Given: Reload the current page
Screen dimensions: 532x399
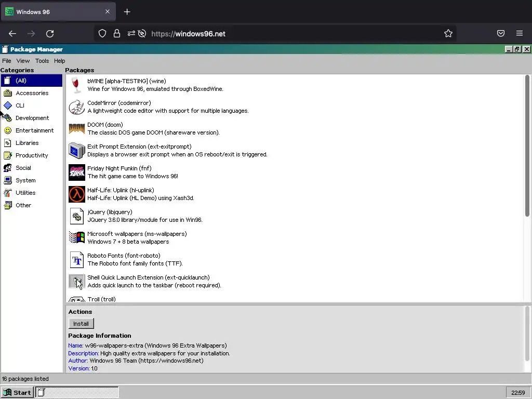Looking at the screenshot, I should (50, 34).
